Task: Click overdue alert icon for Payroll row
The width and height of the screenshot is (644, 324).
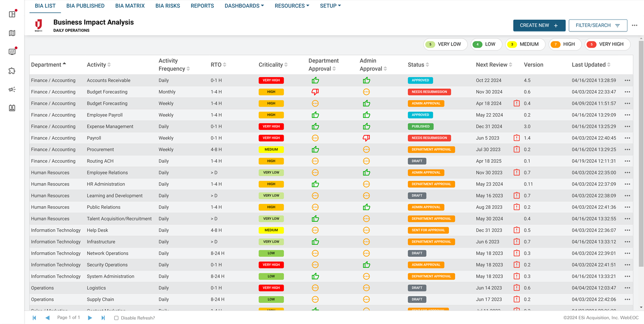Action: pos(516,138)
